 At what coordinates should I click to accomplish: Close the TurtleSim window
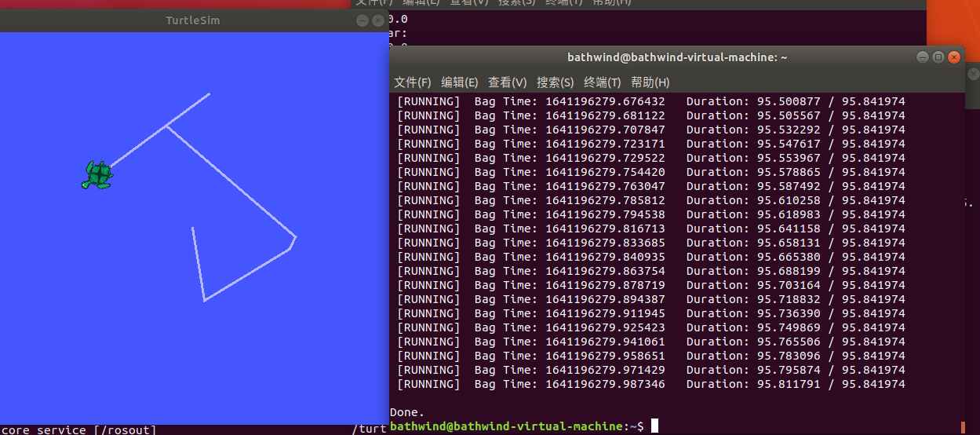click(378, 20)
